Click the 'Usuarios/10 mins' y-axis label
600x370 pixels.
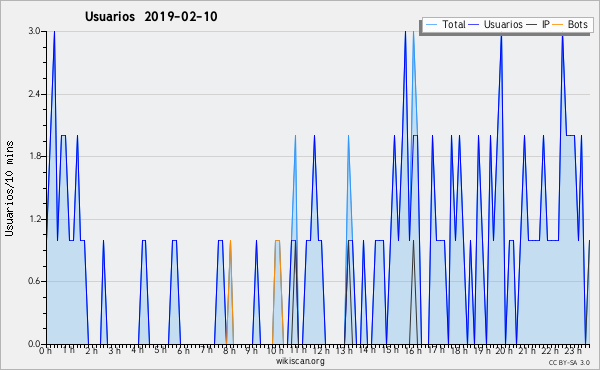point(9,189)
